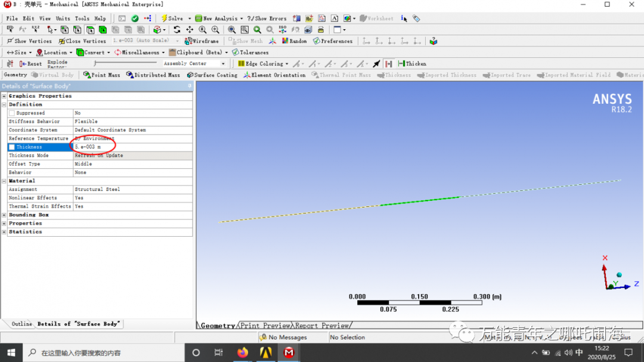Open the Tools menu
644x362 pixels.
click(82, 18)
